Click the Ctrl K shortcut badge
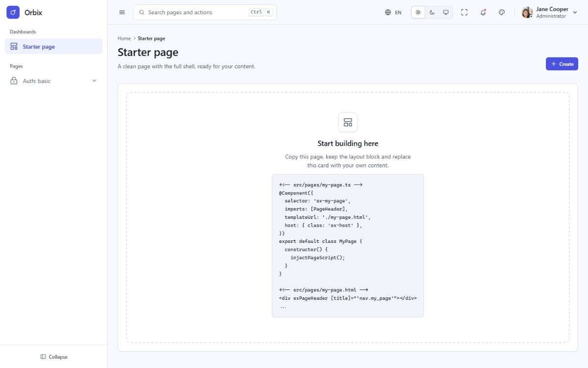The width and height of the screenshot is (588, 368). pyautogui.click(x=261, y=12)
